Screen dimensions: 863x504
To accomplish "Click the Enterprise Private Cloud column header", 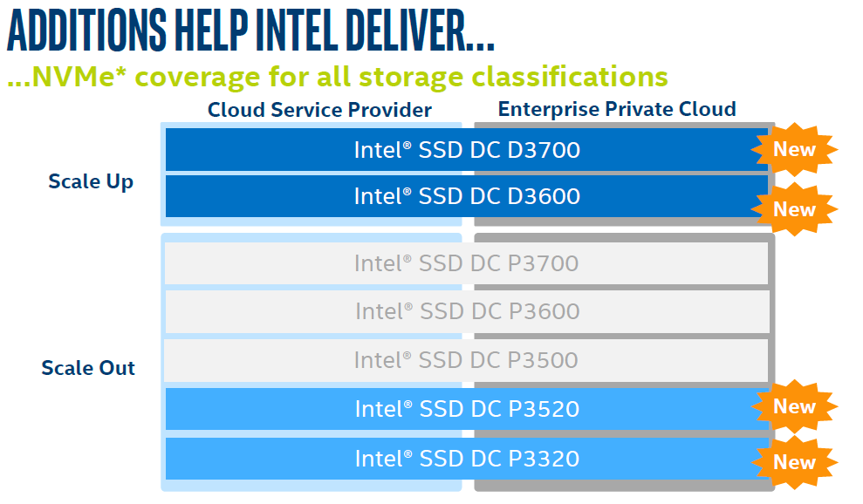I will pos(617,109).
